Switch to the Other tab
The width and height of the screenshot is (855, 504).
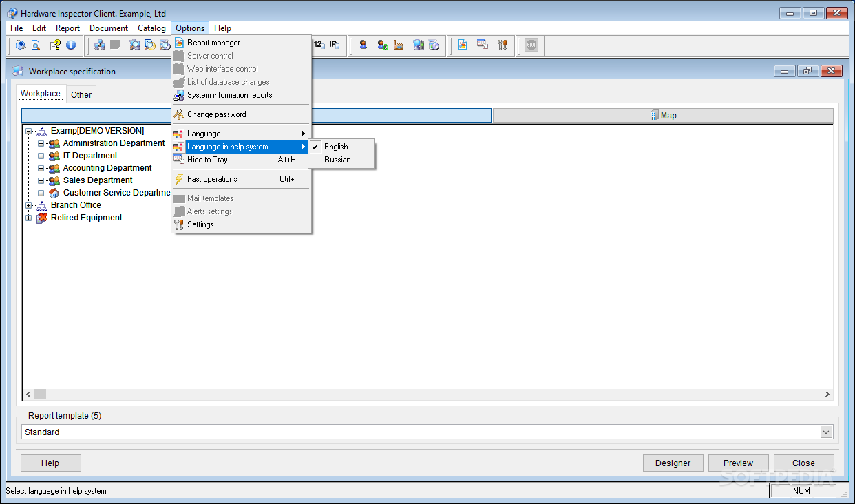(81, 95)
